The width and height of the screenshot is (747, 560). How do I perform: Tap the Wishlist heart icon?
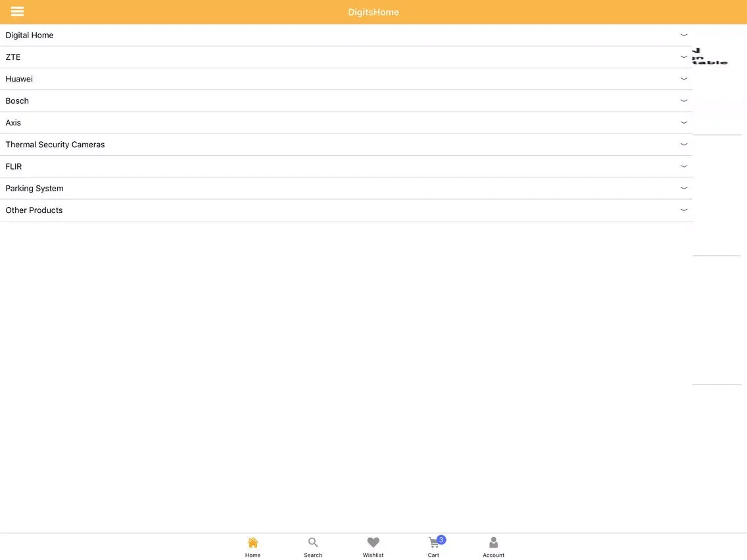click(373, 542)
